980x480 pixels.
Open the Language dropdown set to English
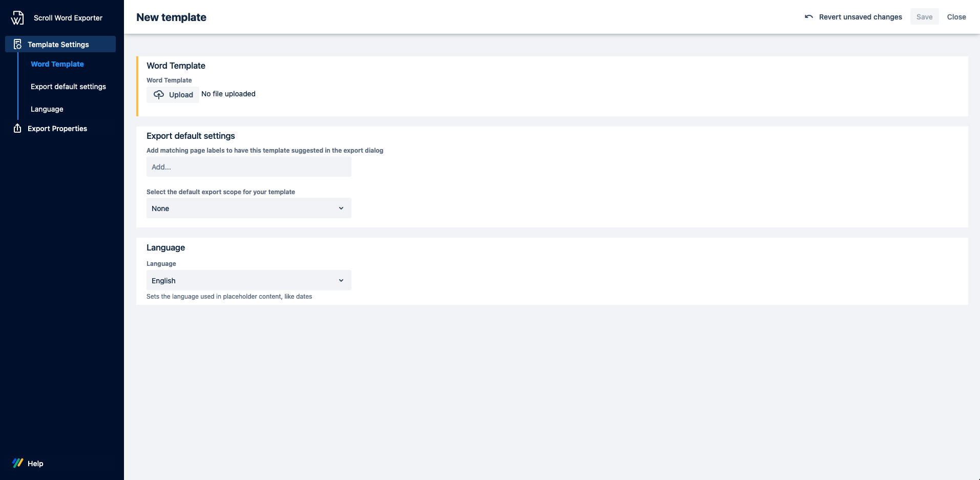[248, 281]
